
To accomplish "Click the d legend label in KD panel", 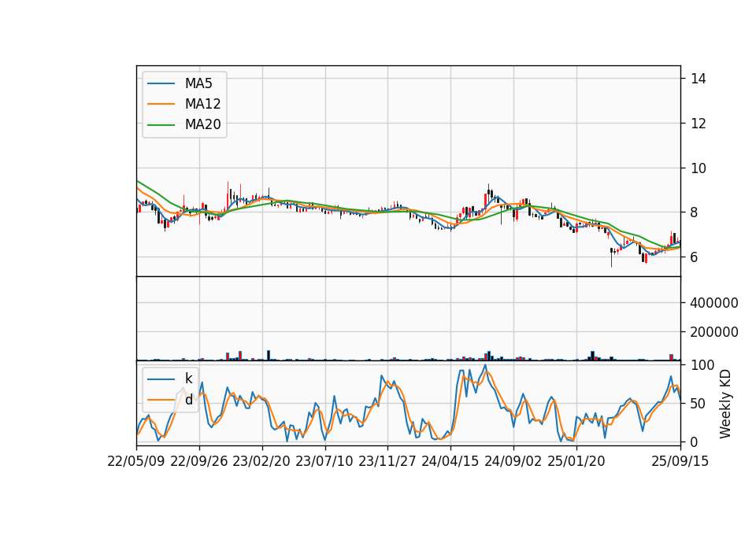I will [x=188, y=400].
